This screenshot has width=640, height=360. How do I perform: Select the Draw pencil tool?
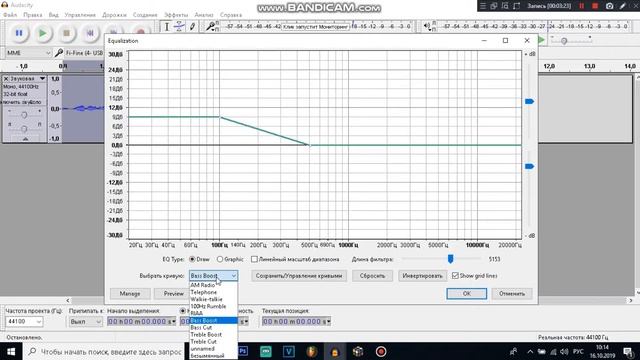coord(192,27)
